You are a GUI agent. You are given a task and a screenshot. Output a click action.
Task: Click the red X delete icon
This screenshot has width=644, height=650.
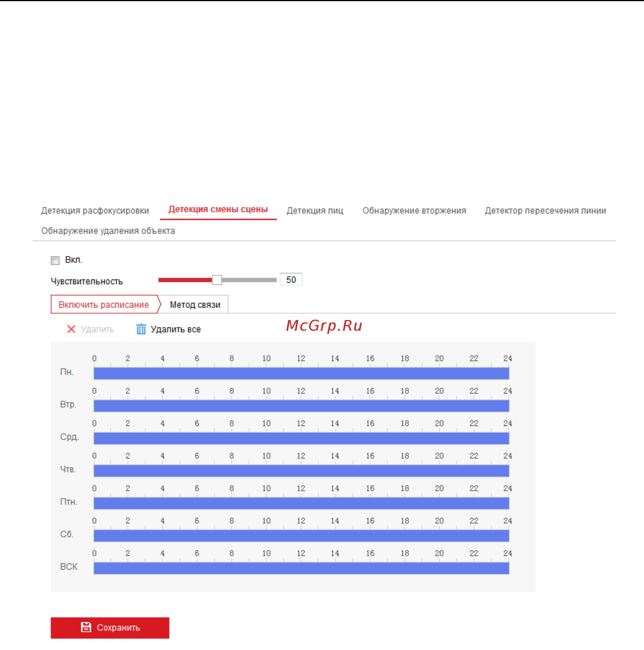pos(71,329)
